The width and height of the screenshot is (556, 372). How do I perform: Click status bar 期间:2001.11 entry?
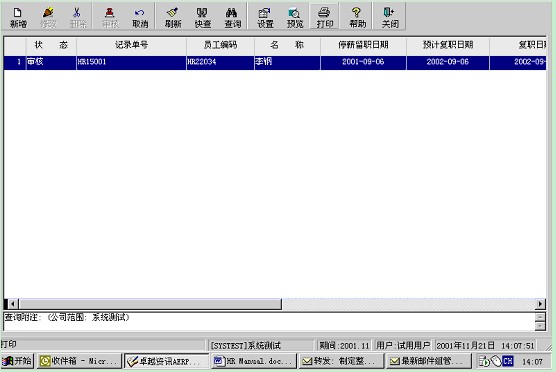tap(344, 345)
